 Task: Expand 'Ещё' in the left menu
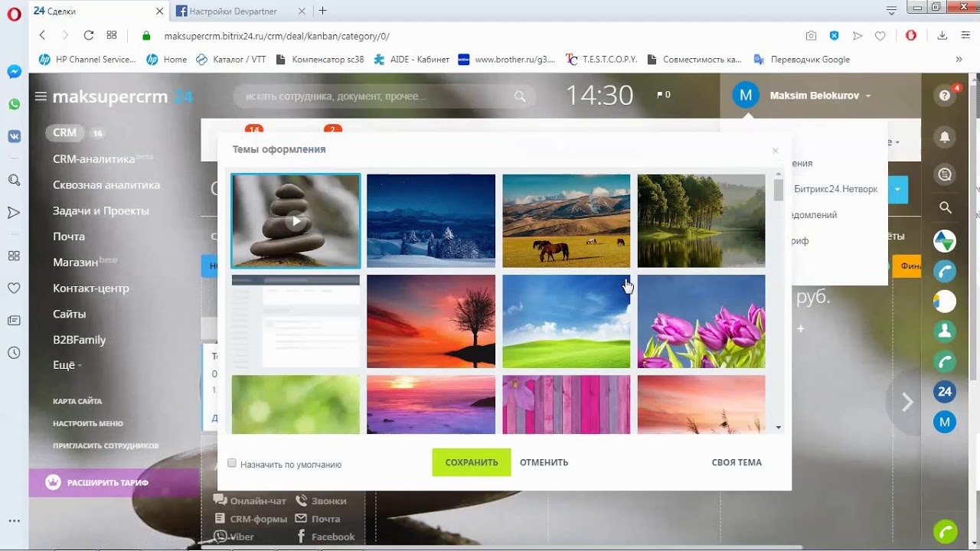tap(67, 365)
